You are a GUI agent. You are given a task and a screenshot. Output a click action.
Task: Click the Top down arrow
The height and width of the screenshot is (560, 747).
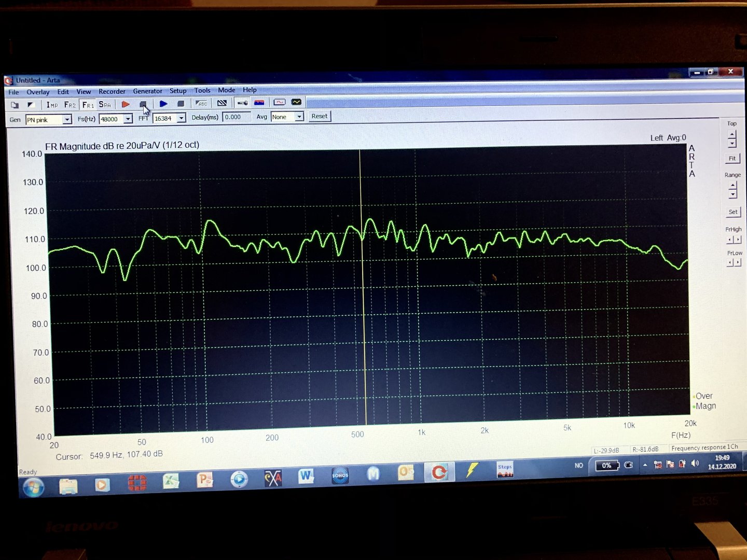[x=732, y=143]
